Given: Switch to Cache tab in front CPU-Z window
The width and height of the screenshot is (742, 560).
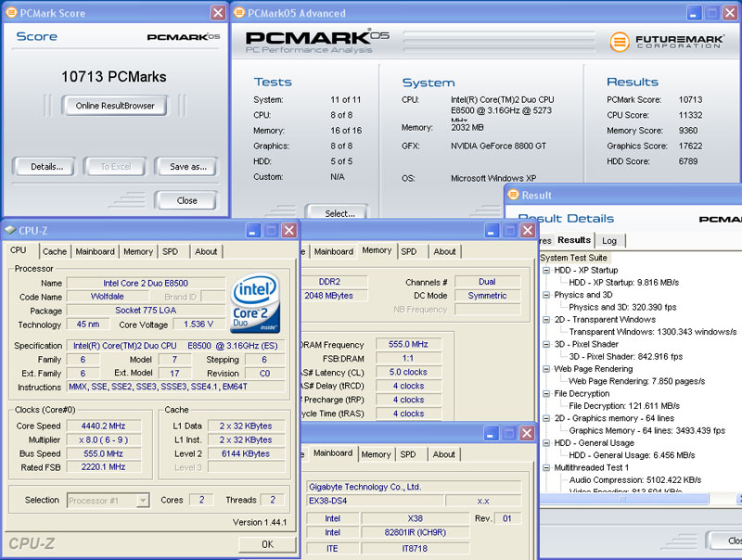Looking at the screenshot, I should click(x=55, y=251).
